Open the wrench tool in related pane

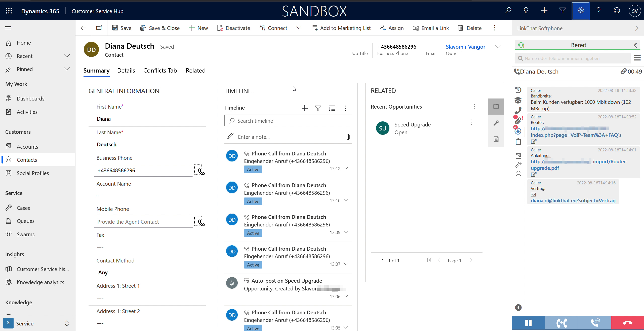(496, 123)
